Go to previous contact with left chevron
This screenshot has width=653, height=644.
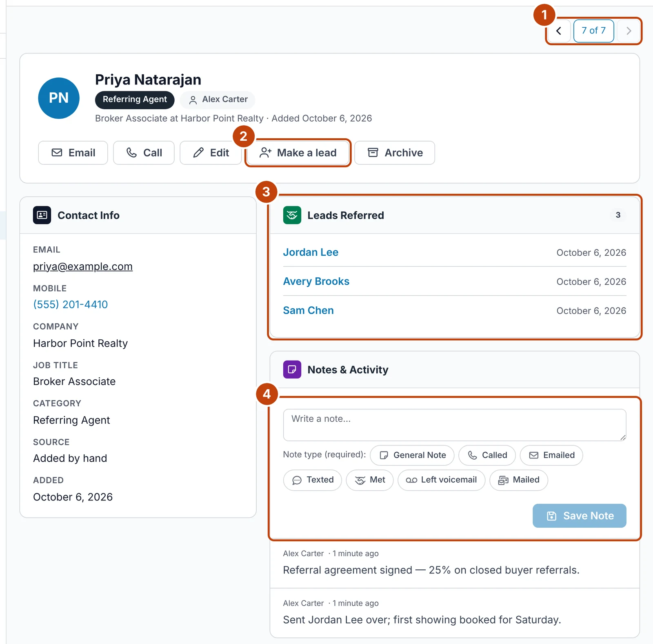click(559, 31)
